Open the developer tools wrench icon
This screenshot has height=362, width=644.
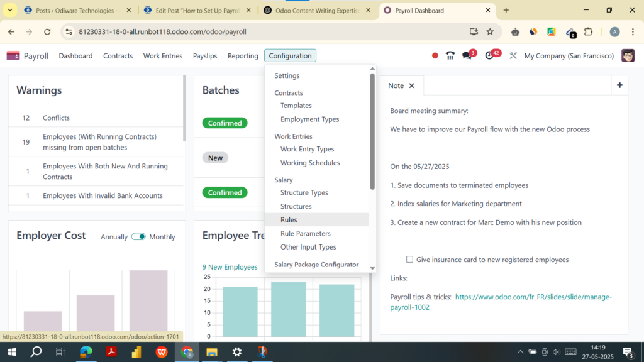coord(513,55)
